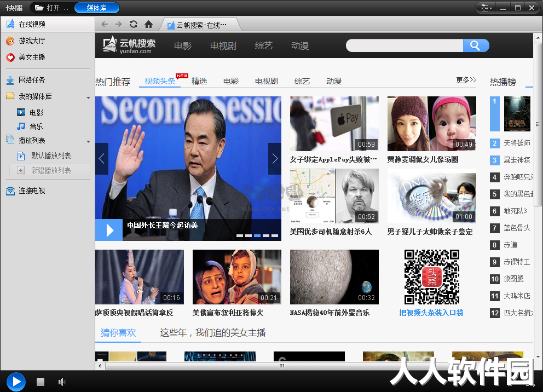543x392 pixels.
Task: Click vertical scrollbar down arrow
Action: (538, 356)
